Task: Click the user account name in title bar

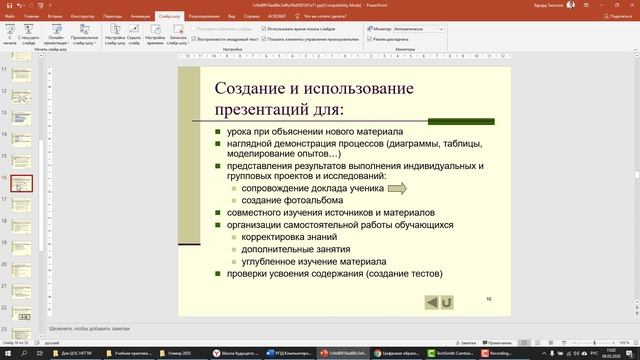Action: (549, 5)
